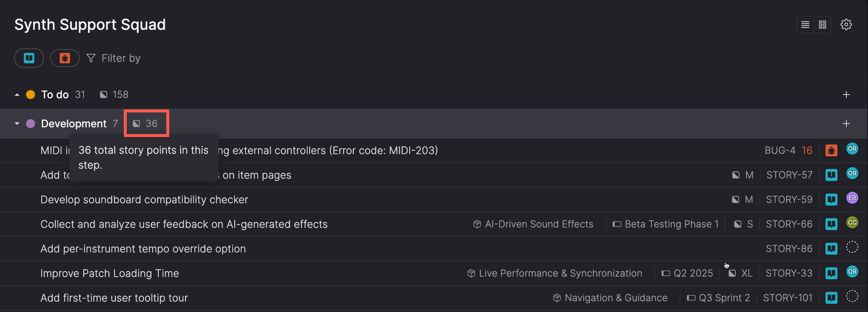Screen dimensions: 868x312
Task: Click the unassigned avatar on STORY-86
Action: pyautogui.click(x=852, y=247)
